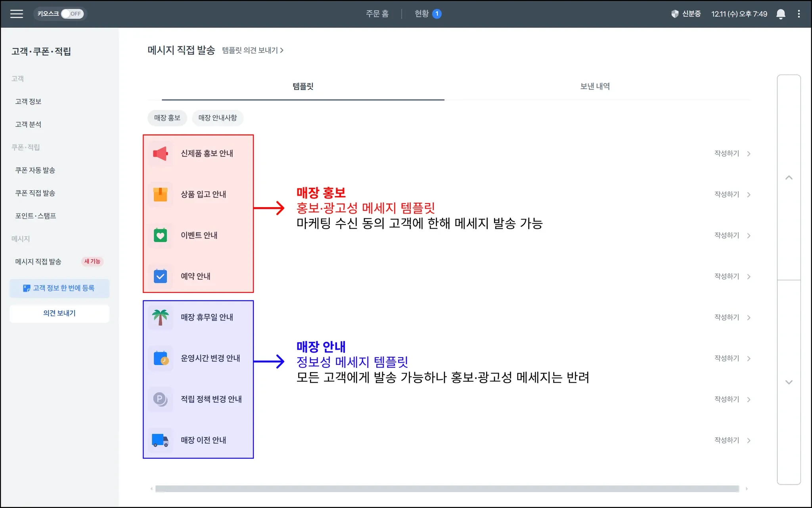The image size is (812, 508).
Task: Open the notification bell
Action: pyautogui.click(x=780, y=14)
